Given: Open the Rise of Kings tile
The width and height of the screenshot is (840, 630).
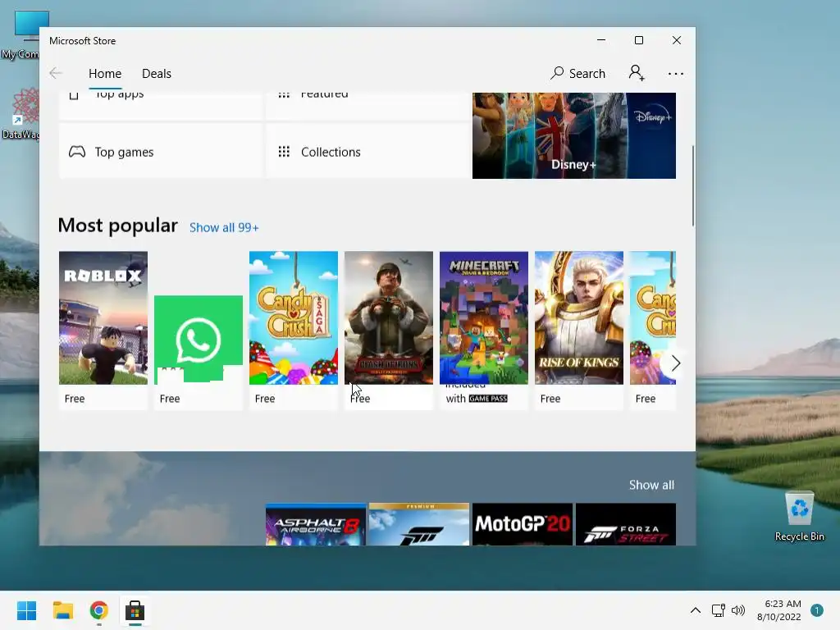Looking at the screenshot, I should [x=579, y=330].
